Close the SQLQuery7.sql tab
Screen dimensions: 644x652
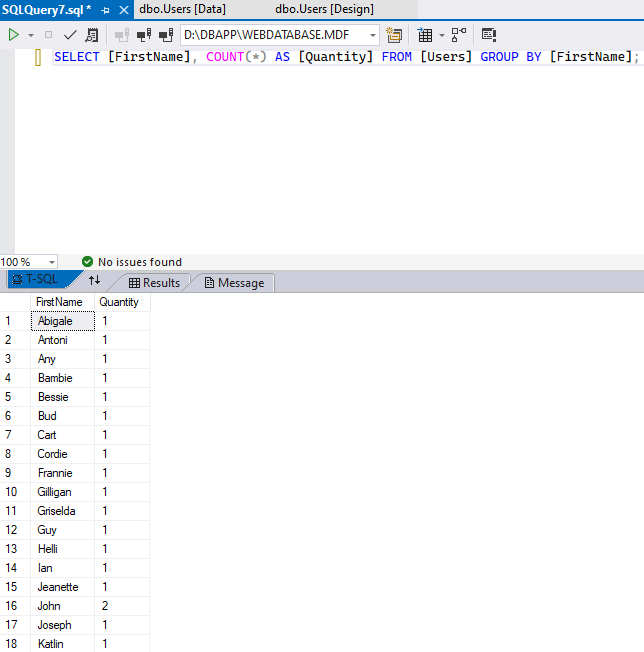tap(124, 10)
